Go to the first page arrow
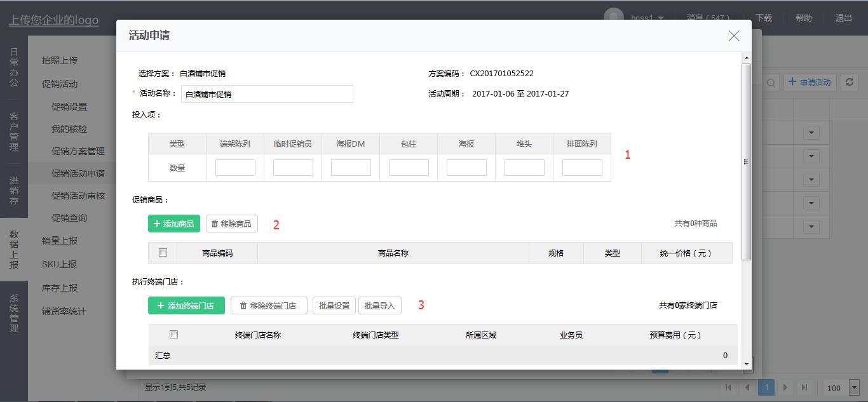Image resolution: width=868 pixels, height=402 pixels. 728,387
